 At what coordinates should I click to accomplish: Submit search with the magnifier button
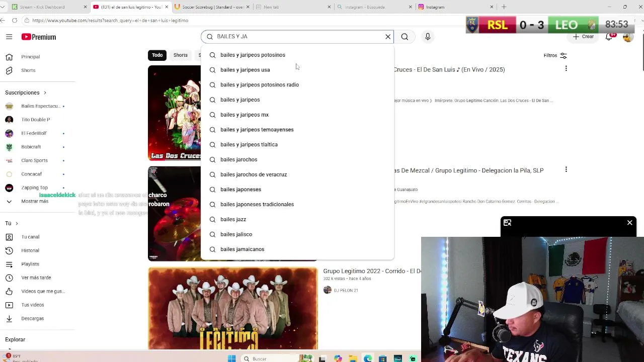405,37
